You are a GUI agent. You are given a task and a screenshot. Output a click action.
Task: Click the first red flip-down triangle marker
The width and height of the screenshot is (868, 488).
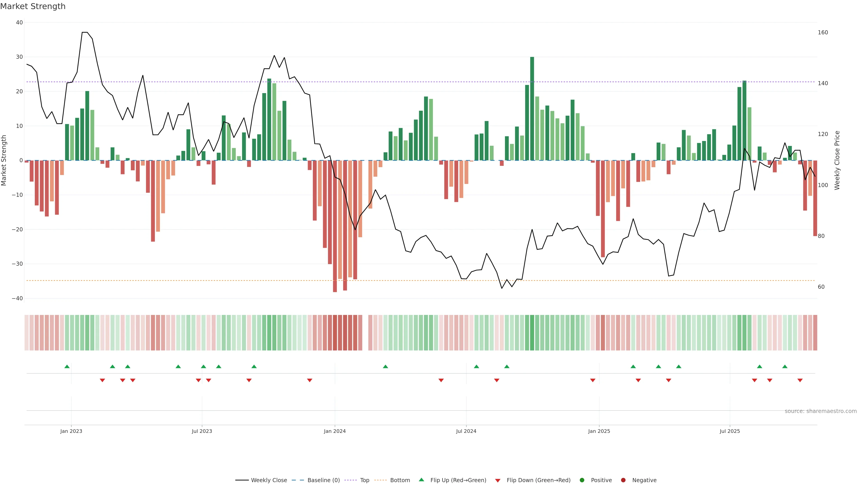102,380
